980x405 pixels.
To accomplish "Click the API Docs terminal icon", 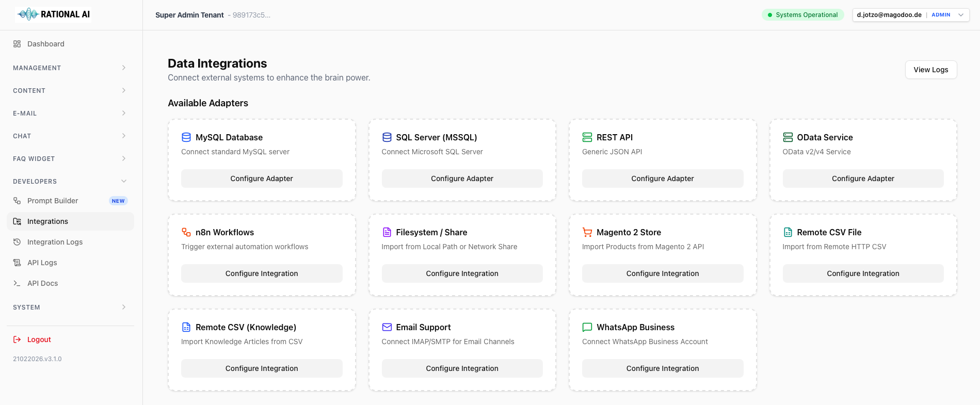I will [17, 283].
